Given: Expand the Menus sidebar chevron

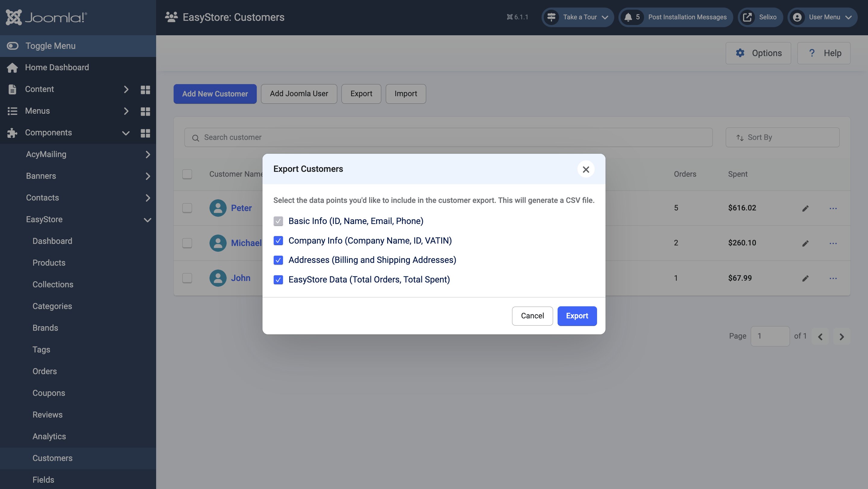Looking at the screenshot, I should point(126,111).
